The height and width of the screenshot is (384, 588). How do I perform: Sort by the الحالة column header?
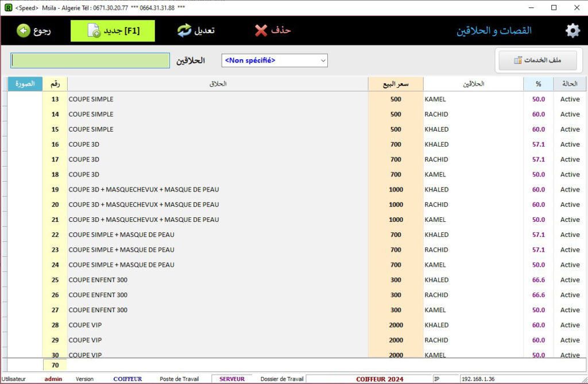570,84
